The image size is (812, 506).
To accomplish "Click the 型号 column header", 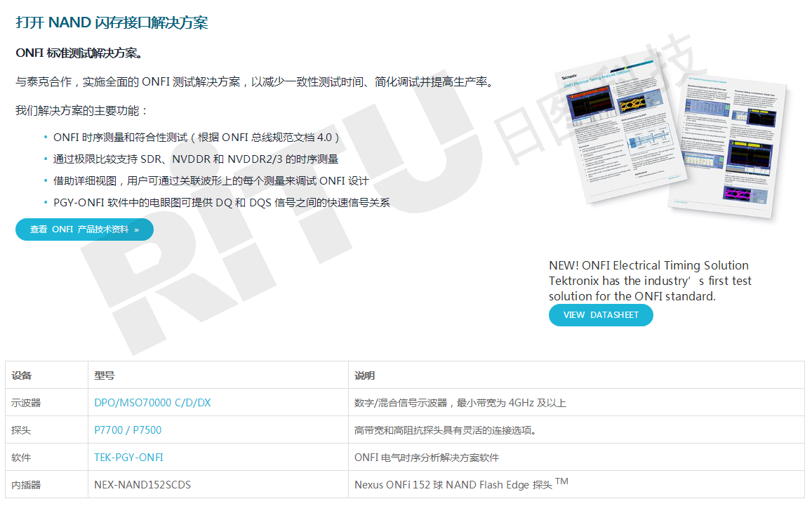I will (x=105, y=375).
